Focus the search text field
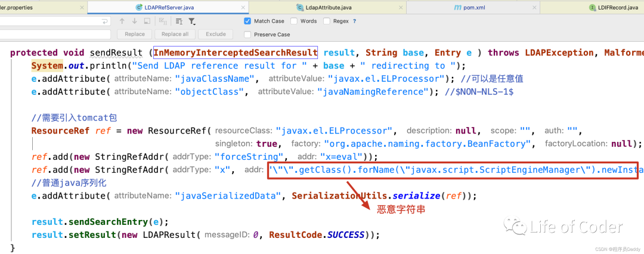The height and width of the screenshot is (254, 644). click(x=55, y=21)
